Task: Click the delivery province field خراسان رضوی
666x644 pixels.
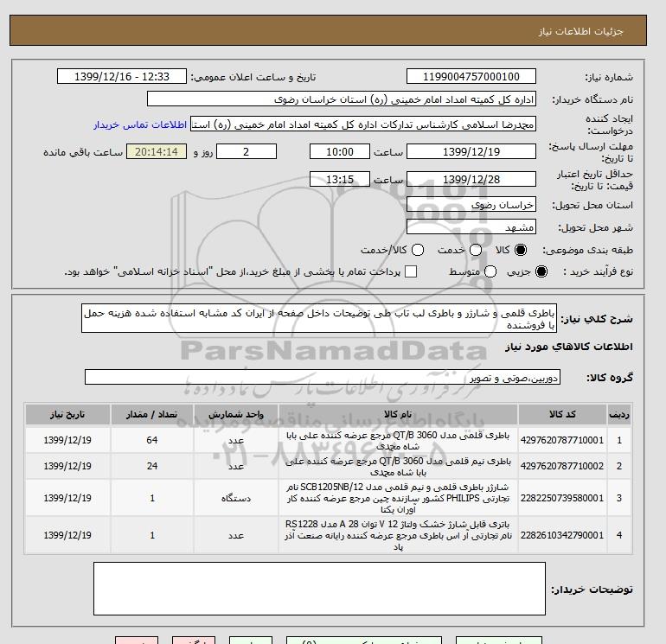Action: pyautogui.click(x=471, y=205)
